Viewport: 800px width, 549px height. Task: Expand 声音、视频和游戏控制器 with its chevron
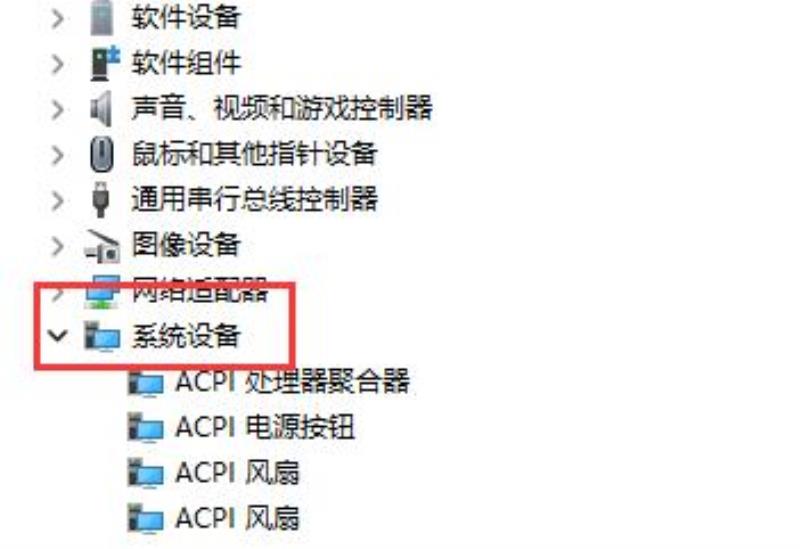[x=58, y=110]
